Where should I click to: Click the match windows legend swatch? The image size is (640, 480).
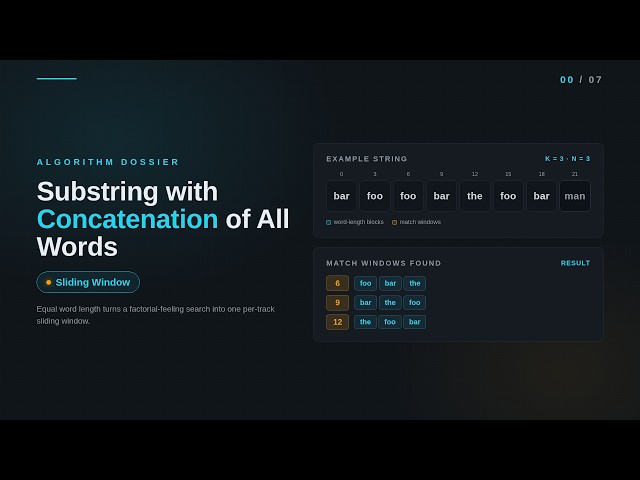[x=395, y=222]
